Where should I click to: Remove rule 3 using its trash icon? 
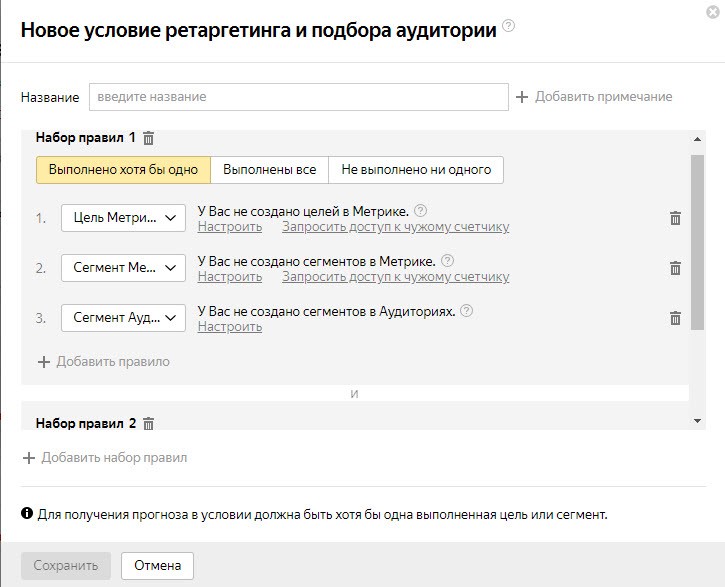(675, 318)
